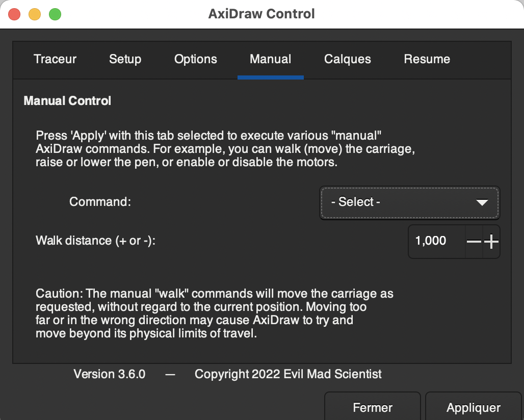Open the Setup tab
Screen dimensions: 524x420
125,59
